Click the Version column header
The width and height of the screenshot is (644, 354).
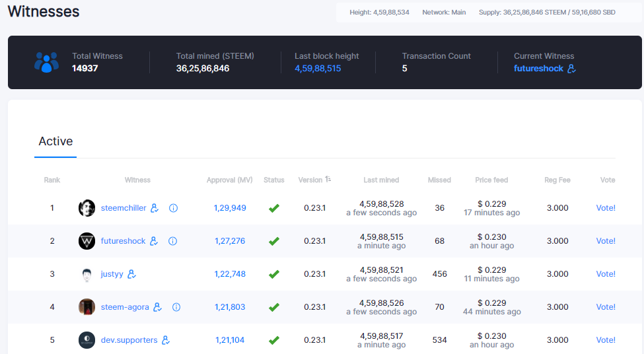(x=310, y=180)
